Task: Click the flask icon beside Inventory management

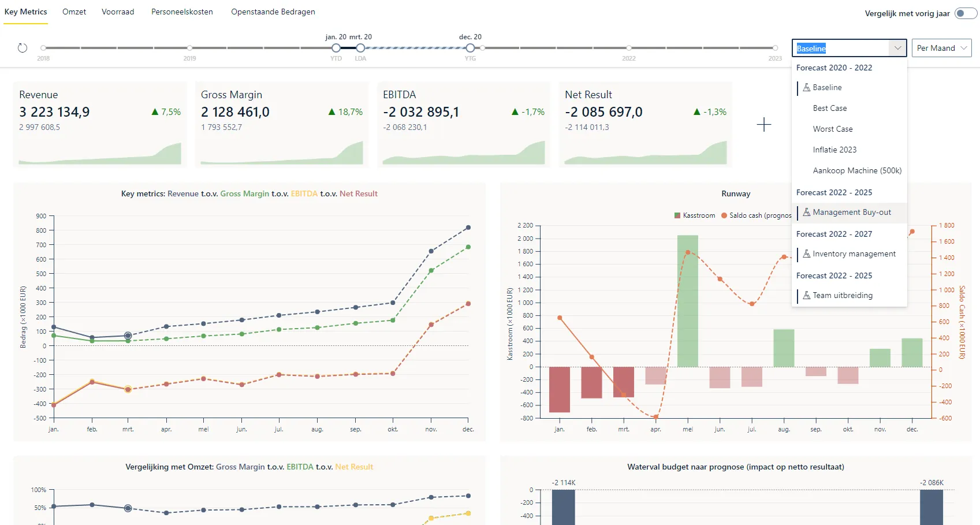Action: (x=806, y=254)
